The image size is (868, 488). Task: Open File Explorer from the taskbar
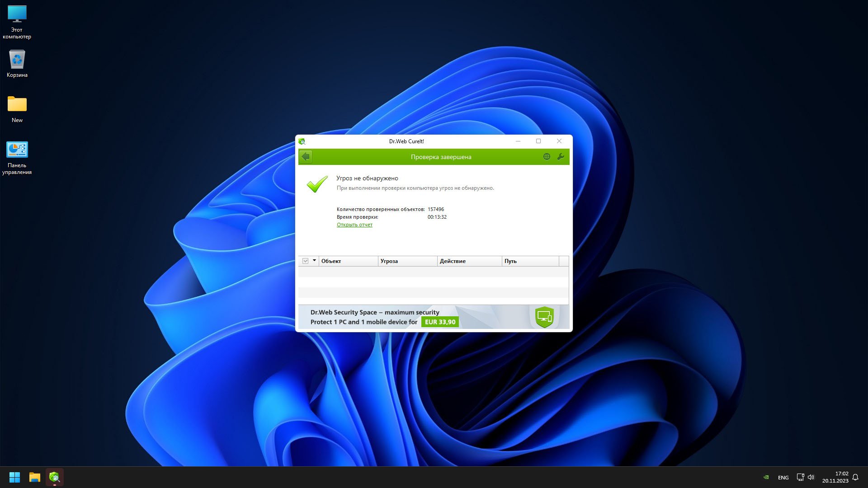[x=35, y=477]
